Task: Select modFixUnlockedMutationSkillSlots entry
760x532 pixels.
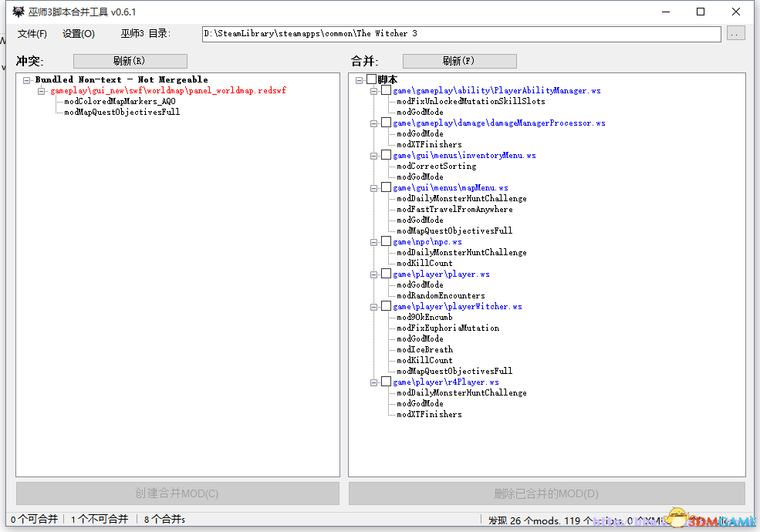Action: coord(471,101)
